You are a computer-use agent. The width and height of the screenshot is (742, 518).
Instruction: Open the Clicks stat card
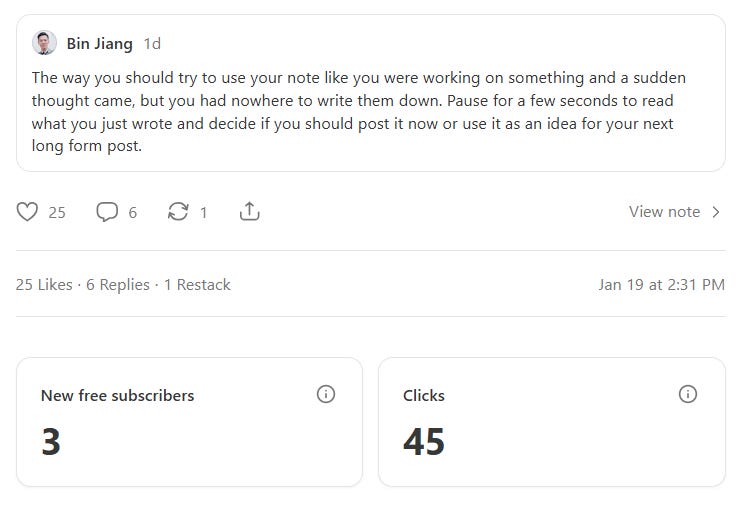pyautogui.click(x=552, y=422)
